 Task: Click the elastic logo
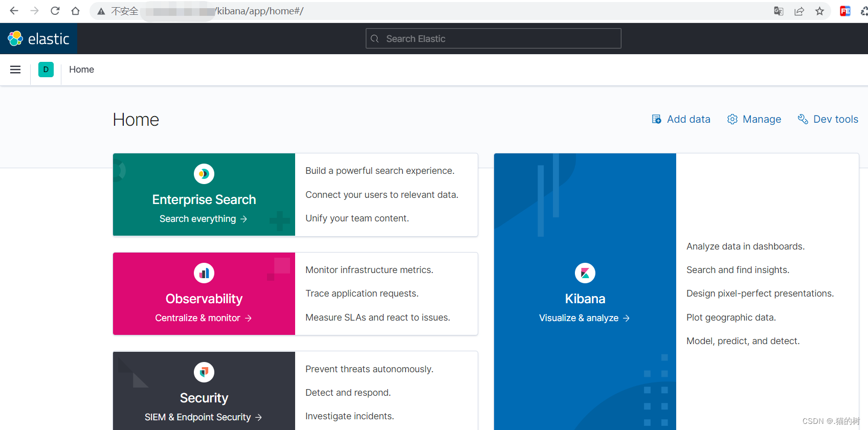[x=38, y=39]
